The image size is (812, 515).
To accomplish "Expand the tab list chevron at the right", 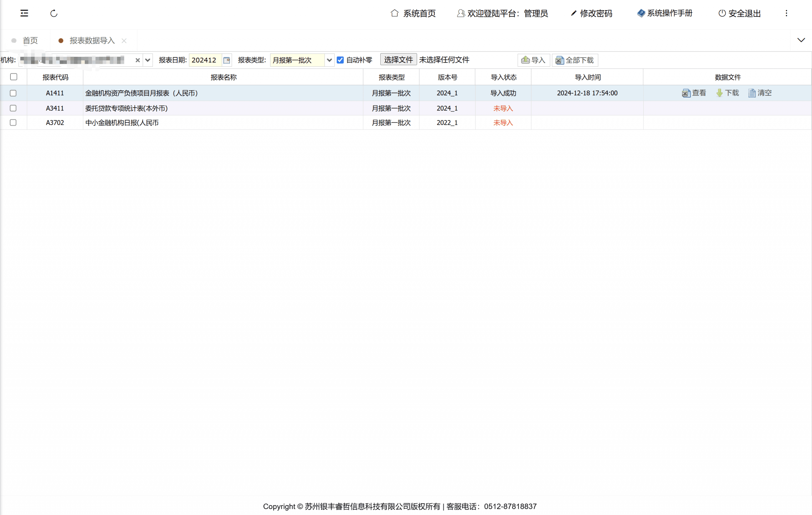I will (x=801, y=40).
